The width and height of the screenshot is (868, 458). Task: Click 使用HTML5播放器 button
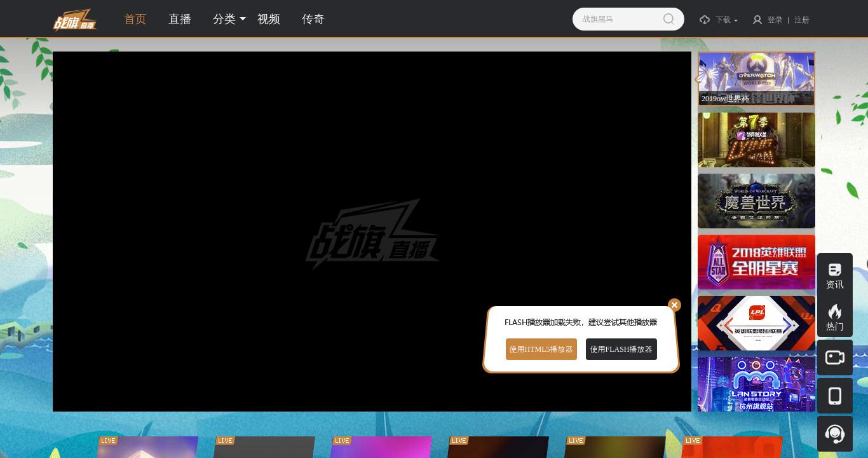(541, 349)
